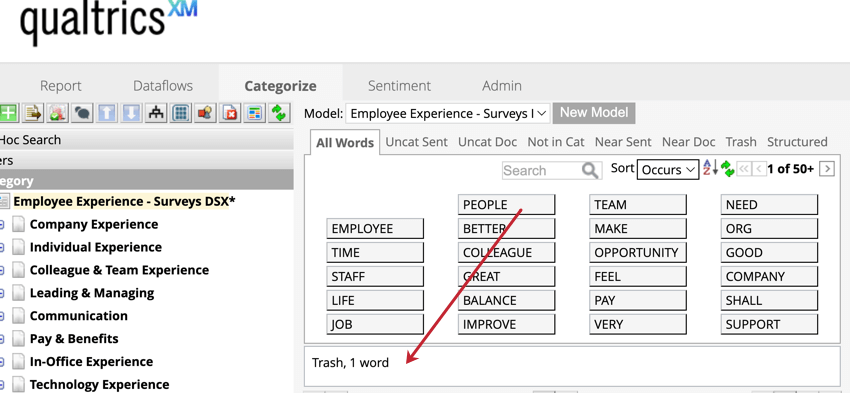The image size is (850, 393).
Task: Click the JOB word button
Action: pos(375,325)
